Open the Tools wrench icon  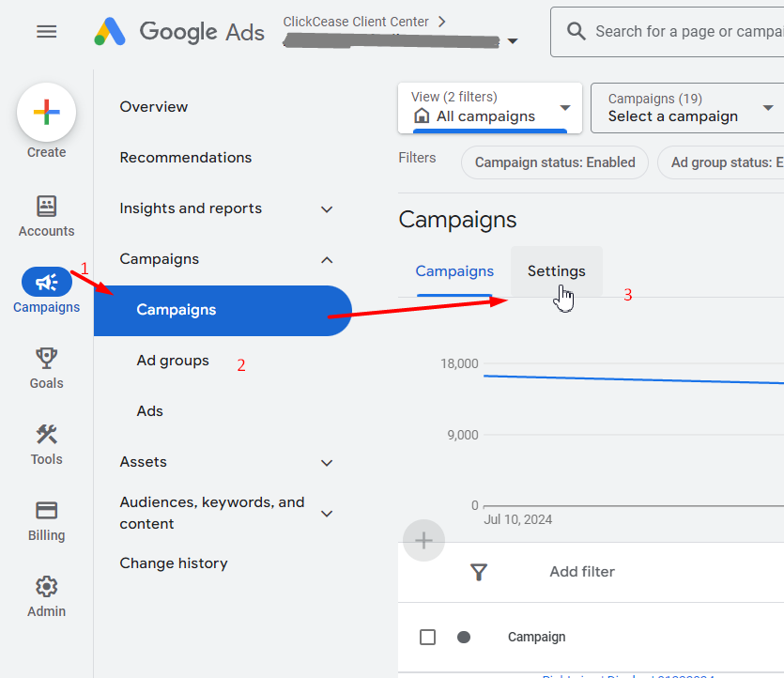pyautogui.click(x=47, y=434)
